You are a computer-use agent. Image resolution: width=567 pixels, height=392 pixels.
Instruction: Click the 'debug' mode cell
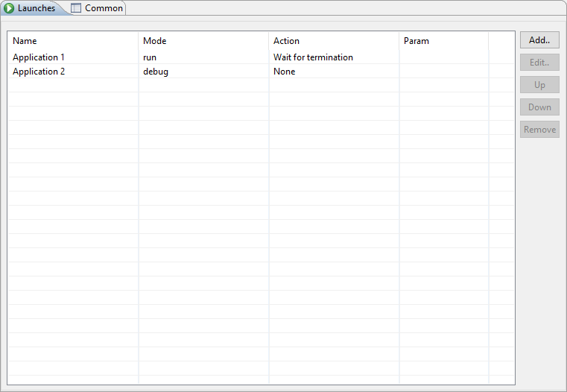(203, 72)
